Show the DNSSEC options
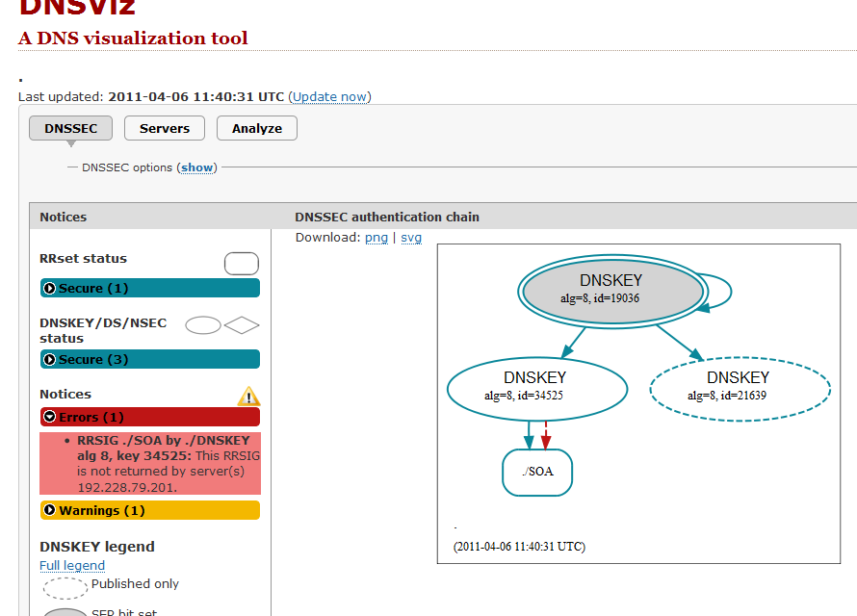 (197, 167)
